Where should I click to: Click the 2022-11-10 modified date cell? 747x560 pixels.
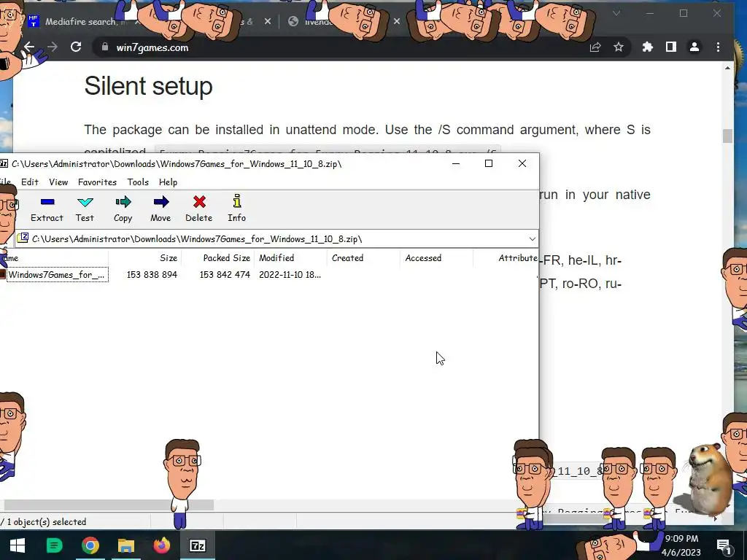click(x=290, y=274)
